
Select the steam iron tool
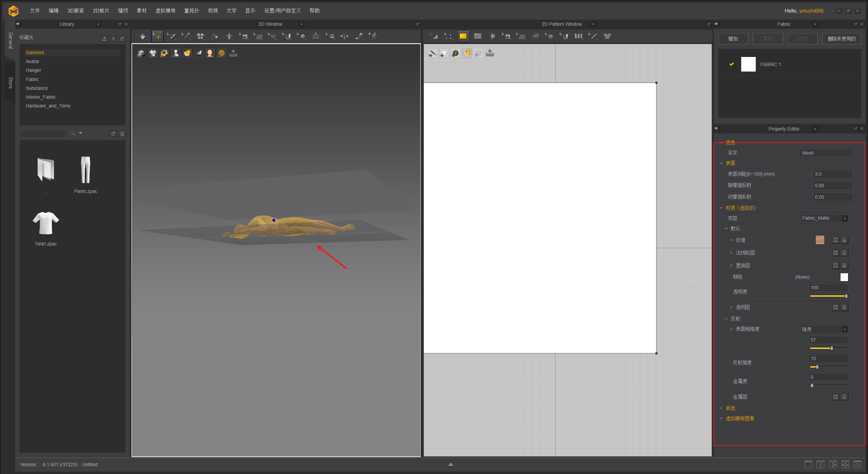(x=535, y=36)
